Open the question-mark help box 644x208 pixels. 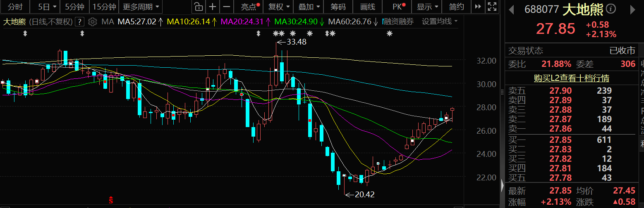(80, 21)
